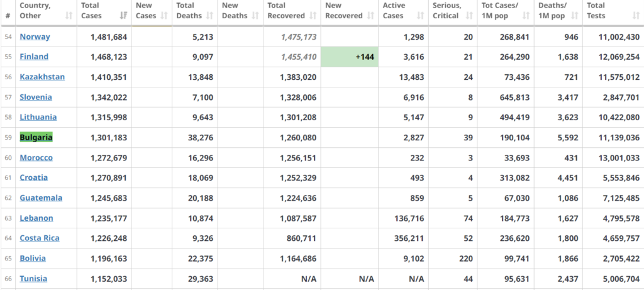Sort by Total Cases column arrows
644x290 pixels.
(123, 16)
